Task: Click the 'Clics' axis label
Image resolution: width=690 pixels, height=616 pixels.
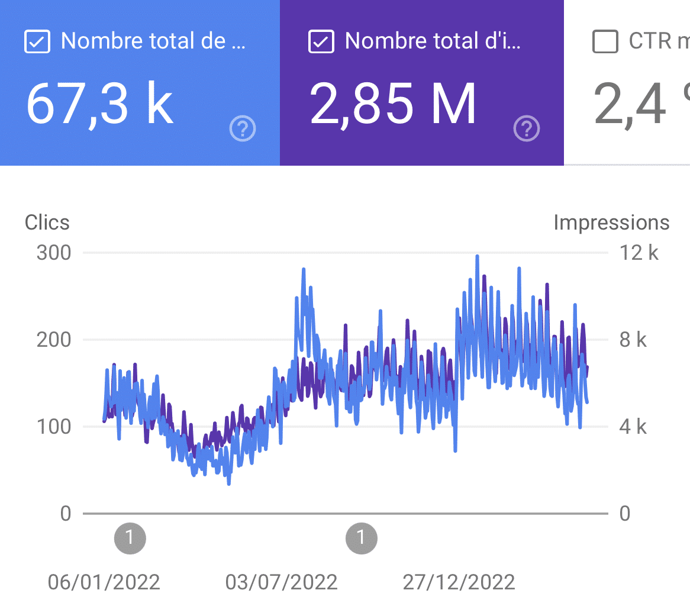Action: tap(47, 222)
